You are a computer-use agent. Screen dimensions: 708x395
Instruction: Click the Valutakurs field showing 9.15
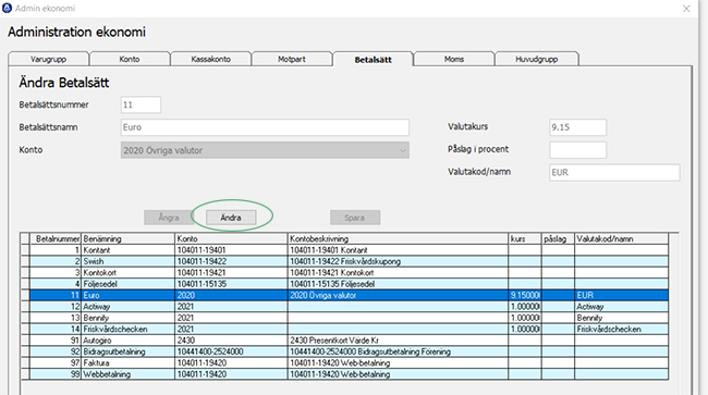coord(578,127)
